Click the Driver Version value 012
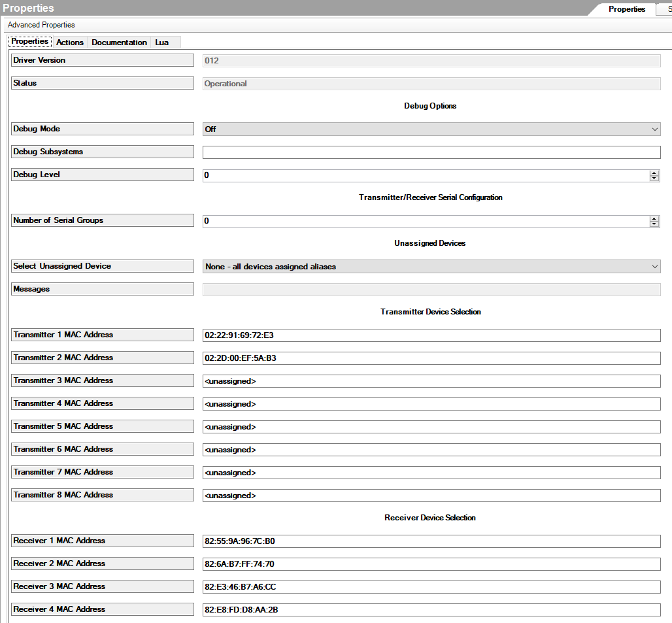672x623 pixels. (431, 60)
